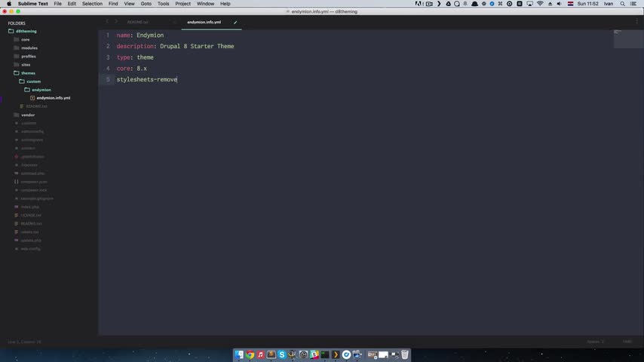644x362 pixels.
Task: Switch to the README.txt tab
Action: (x=138, y=22)
